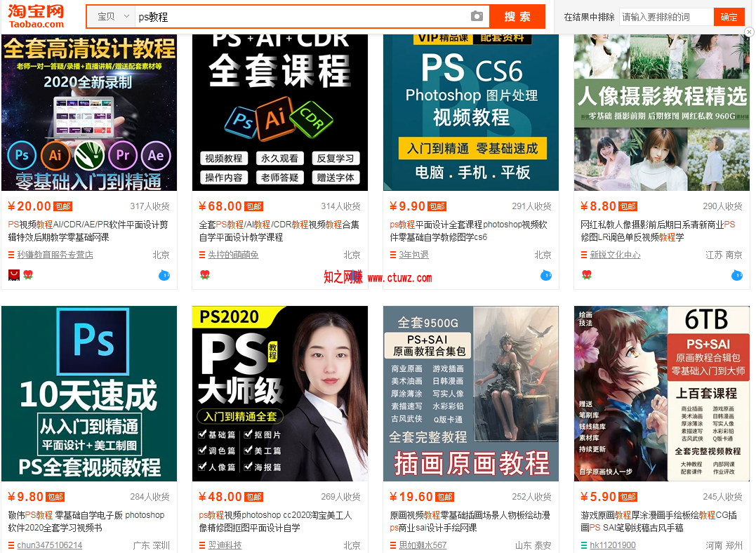Screen dimensions: 756x553
Task: Confirm exclusion with the 确定 button
Action: (x=729, y=17)
